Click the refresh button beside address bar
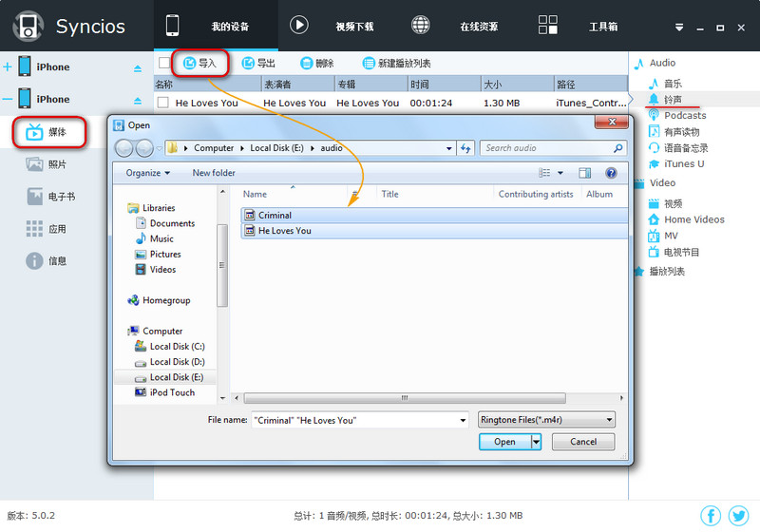Viewport: 760px width, 532px height. click(465, 148)
